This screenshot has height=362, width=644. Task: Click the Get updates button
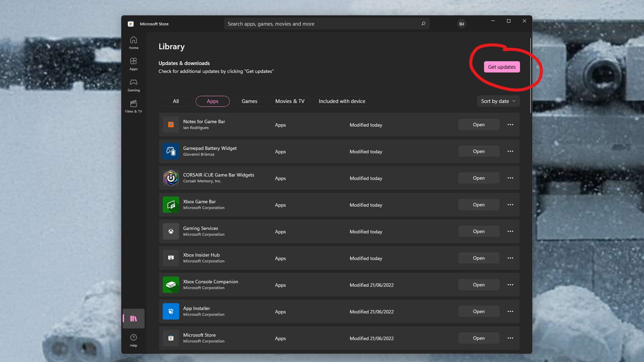(501, 67)
